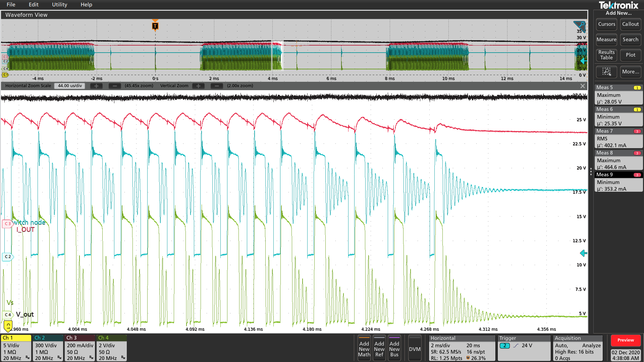Toggle Ch 3 channel badge
This screenshot has width=644, height=362.
[x=80, y=348]
